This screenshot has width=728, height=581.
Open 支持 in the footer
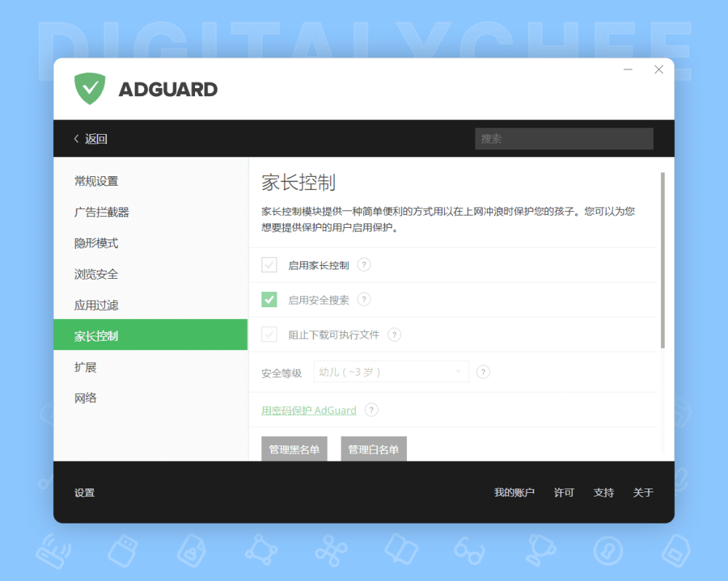[604, 492]
